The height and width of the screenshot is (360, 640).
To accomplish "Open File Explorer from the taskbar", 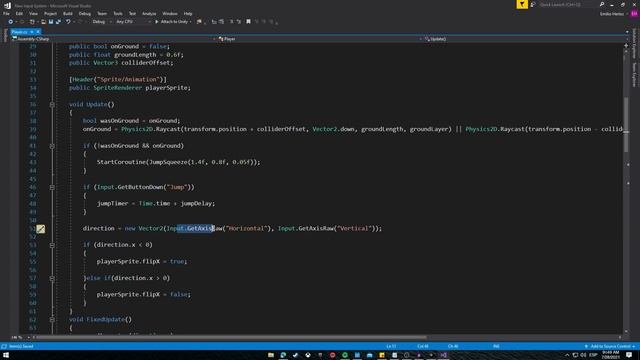I will (271, 355).
